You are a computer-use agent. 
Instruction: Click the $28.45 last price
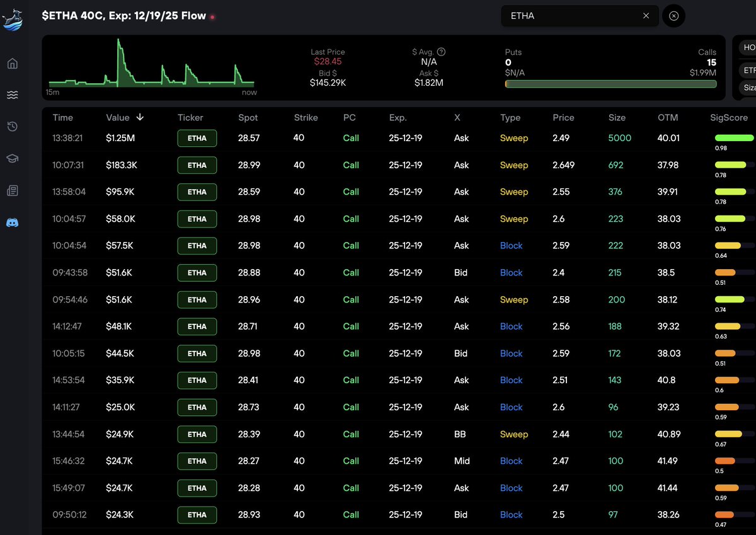click(x=328, y=62)
